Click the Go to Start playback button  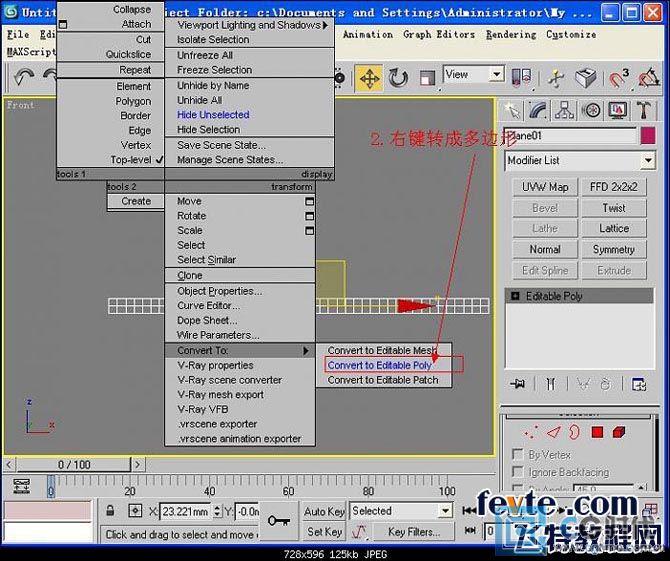point(469,510)
